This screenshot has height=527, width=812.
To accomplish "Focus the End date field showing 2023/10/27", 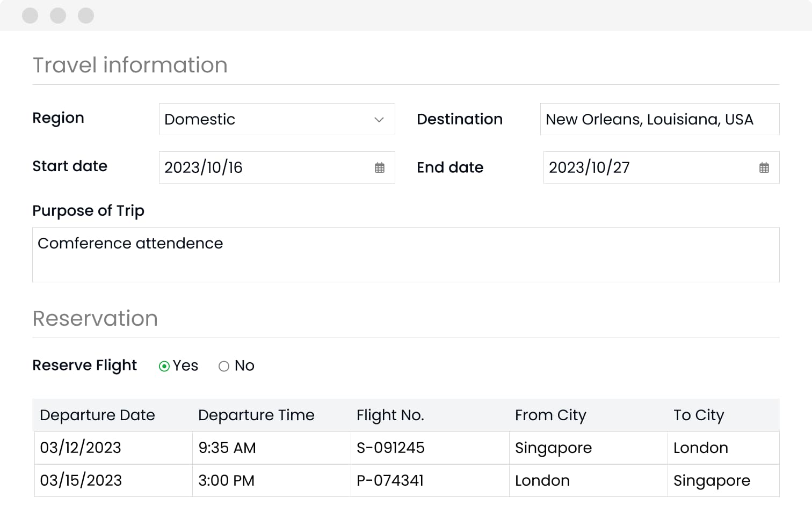I will [x=644, y=167].
